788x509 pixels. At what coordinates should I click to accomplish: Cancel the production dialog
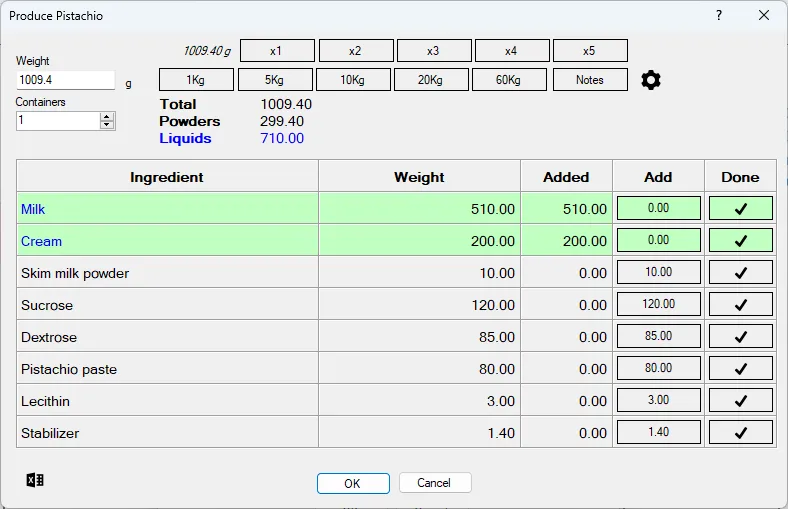point(435,483)
